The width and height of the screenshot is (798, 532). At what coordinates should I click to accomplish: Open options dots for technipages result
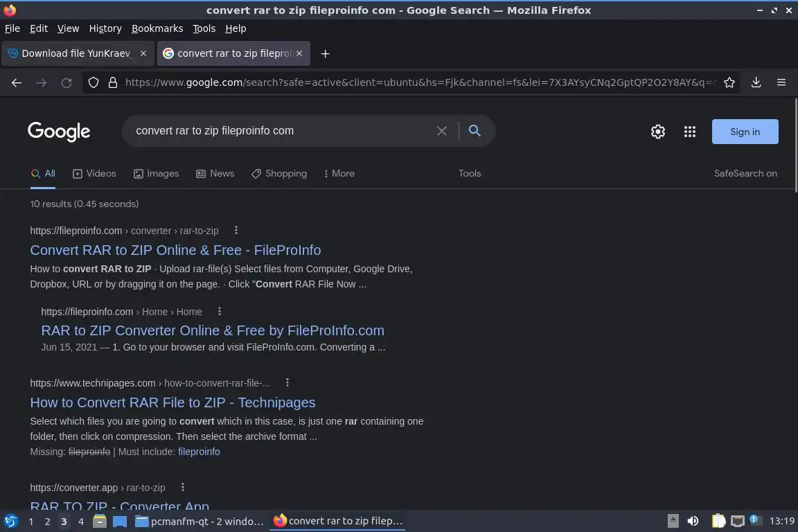point(287,382)
